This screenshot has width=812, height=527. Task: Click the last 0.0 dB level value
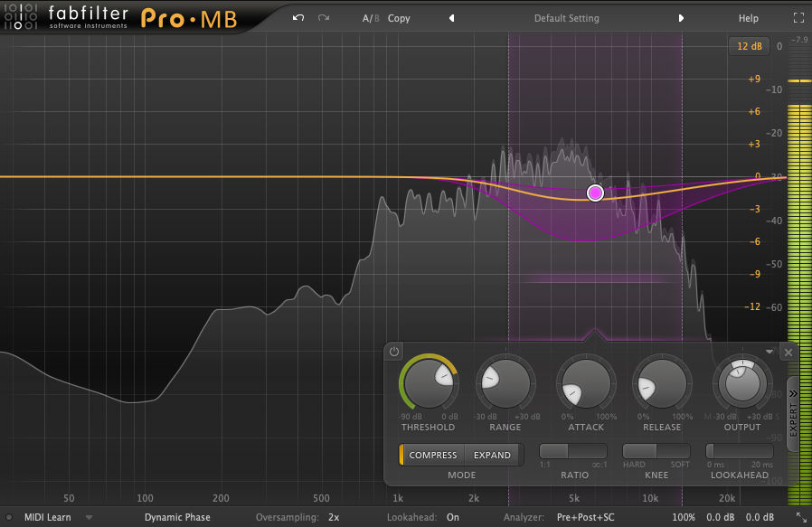[760, 517]
